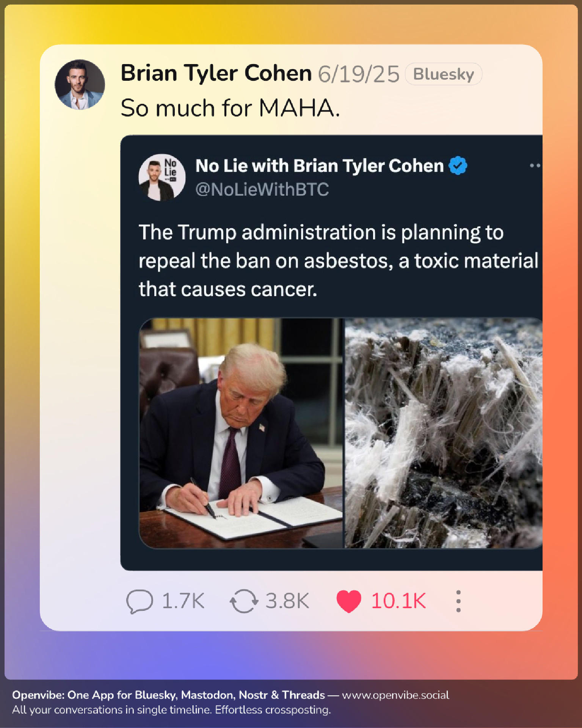The height and width of the screenshot is (728, 582).
Task: Click the 10.1K likes count
Action: (x=398, y=601)
